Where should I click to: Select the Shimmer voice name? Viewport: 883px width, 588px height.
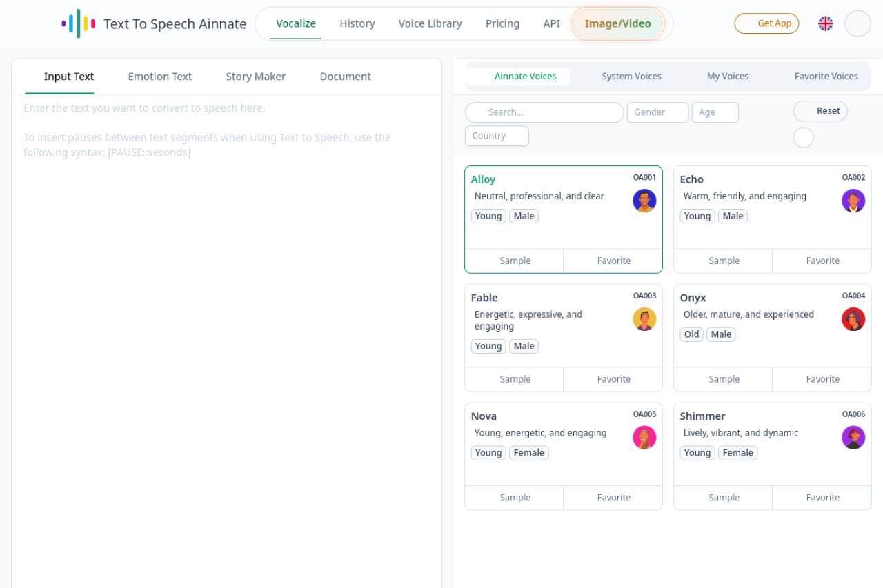702,416
